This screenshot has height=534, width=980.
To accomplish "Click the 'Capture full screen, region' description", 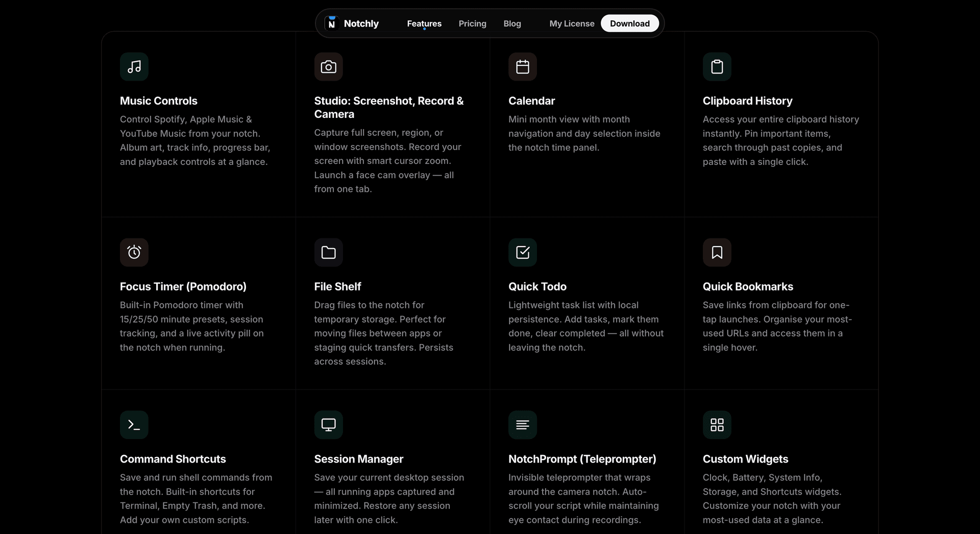I will coord(388,161).
